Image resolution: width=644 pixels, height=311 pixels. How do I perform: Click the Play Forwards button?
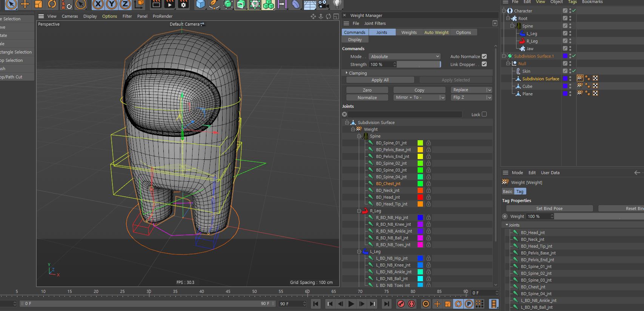point(351,304)
